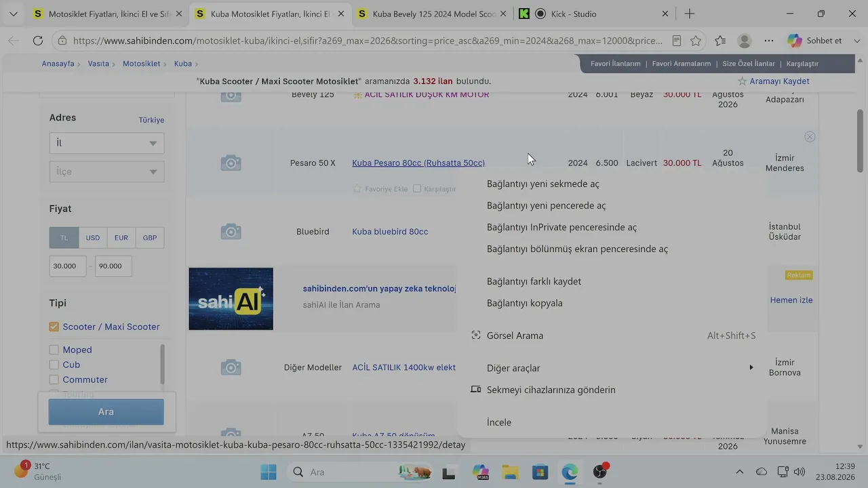Expand the tab actions chevron menu
The image size is (868, 488).
(13, 14)
